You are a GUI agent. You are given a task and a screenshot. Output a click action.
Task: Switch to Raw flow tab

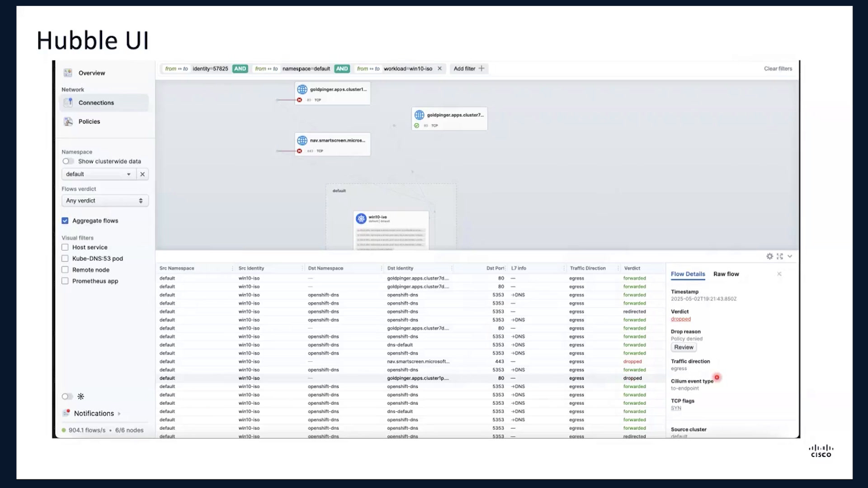pyautogui.click(x=726, y=274)
